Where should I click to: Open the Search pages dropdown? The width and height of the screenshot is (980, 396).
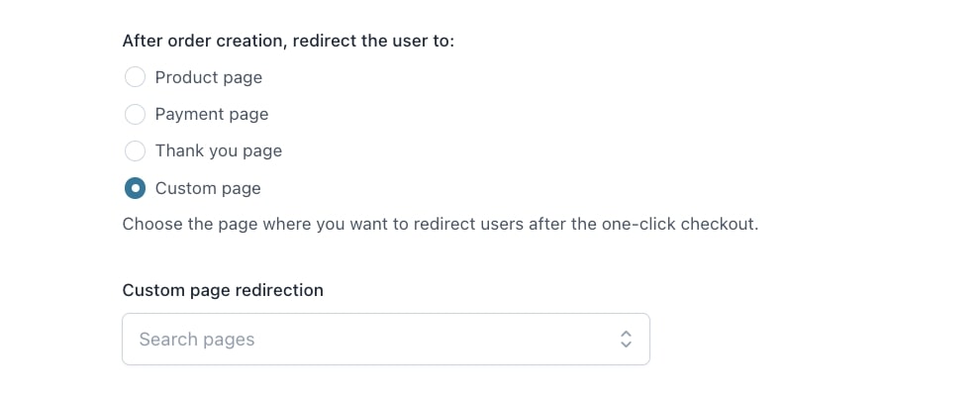pyautogui.click(x=386, y=340)
